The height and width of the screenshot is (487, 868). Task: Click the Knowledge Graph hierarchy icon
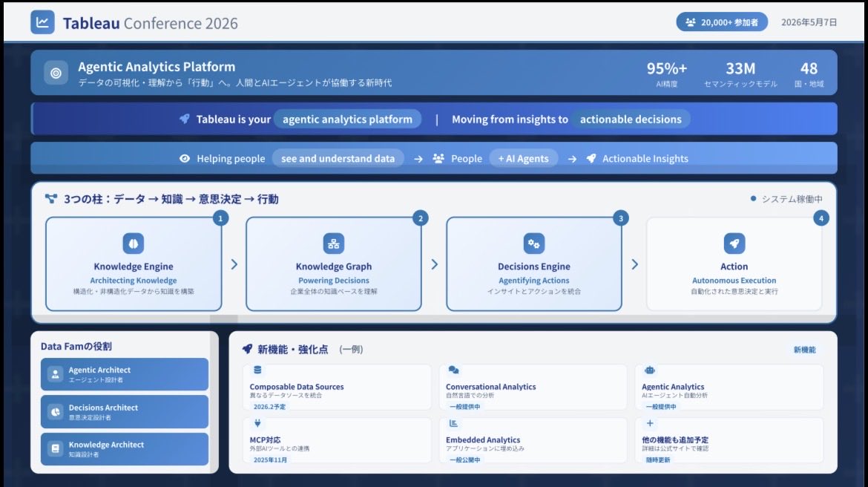pos(334,244)
